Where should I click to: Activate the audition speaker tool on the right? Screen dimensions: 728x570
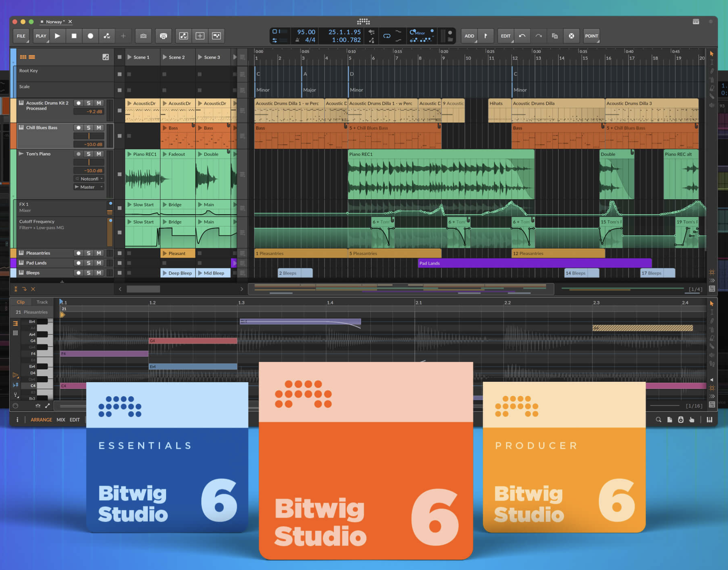click(x=711, y=105)
